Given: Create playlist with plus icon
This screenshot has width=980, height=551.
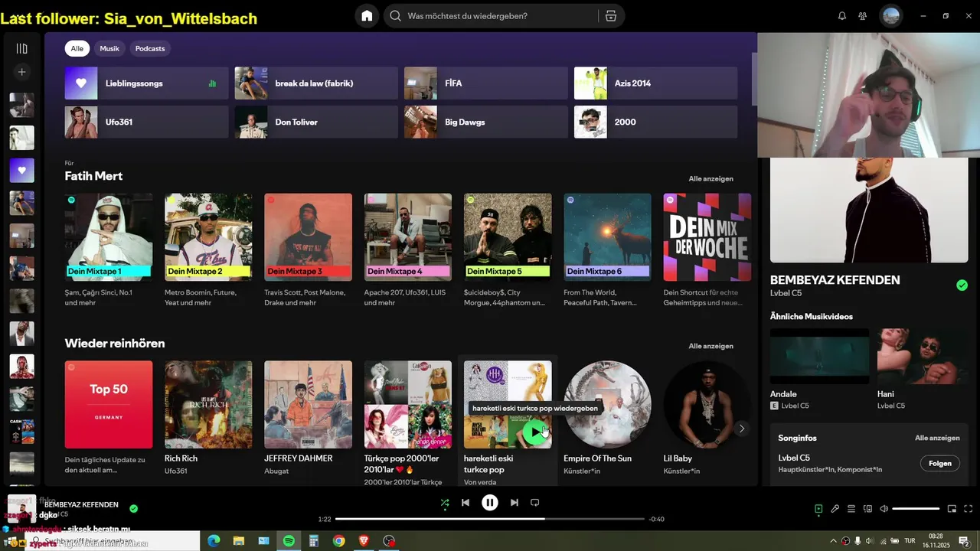Looking at the screenshot, I should click(21, 72).
